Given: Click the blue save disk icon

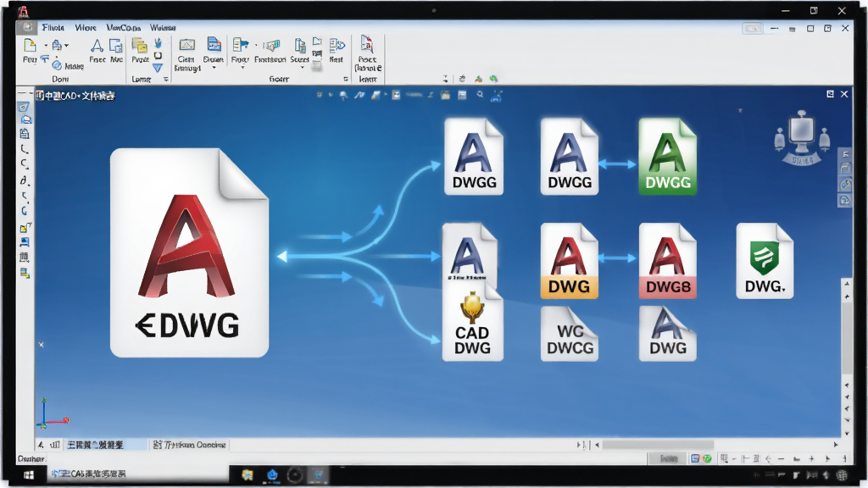Looking at the screenshot, I should tap(214, 44).
